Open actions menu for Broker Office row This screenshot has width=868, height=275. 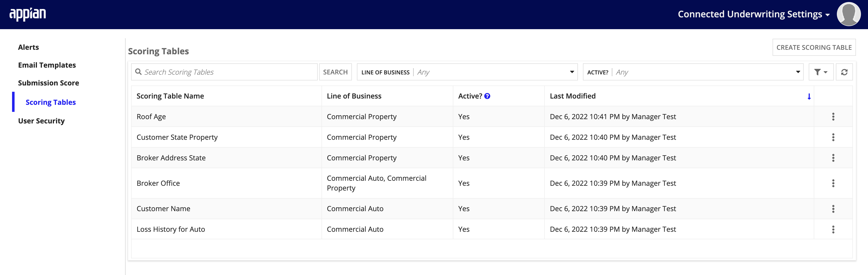tap(833, 183)
